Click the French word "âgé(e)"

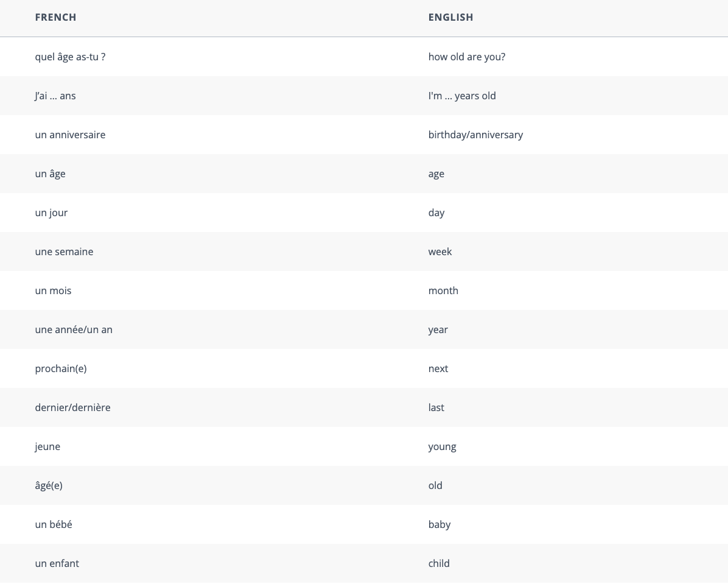pyautogui.click(x=49, y=485)
